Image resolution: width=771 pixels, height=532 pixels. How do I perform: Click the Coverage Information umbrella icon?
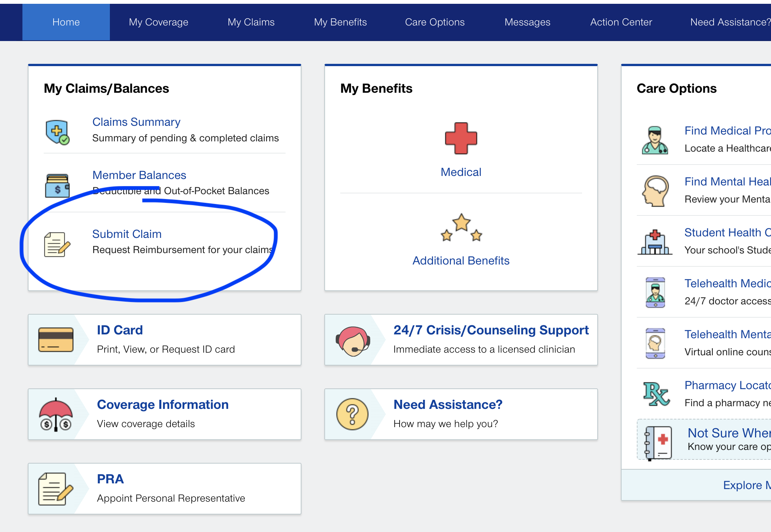click(56, 414)
